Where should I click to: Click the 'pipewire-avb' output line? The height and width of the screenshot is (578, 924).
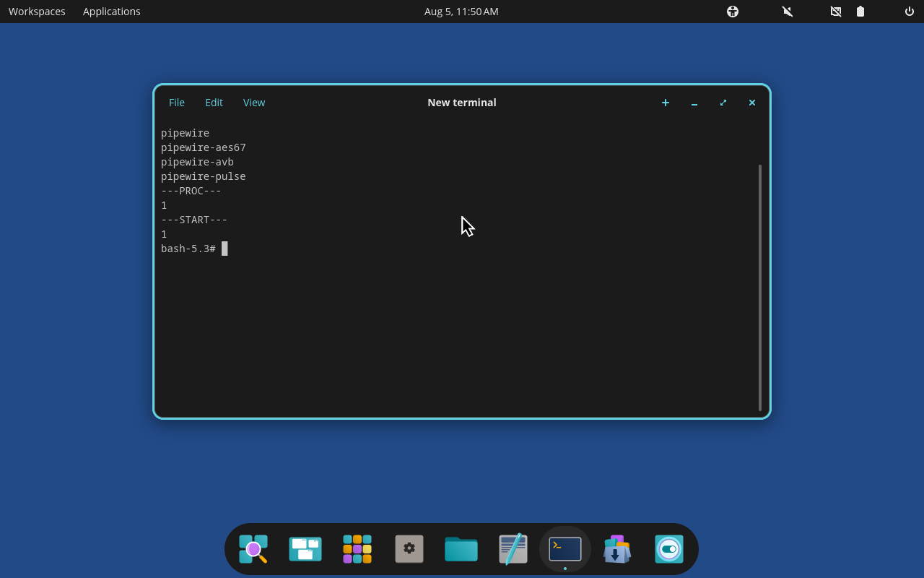click(197, 162)
